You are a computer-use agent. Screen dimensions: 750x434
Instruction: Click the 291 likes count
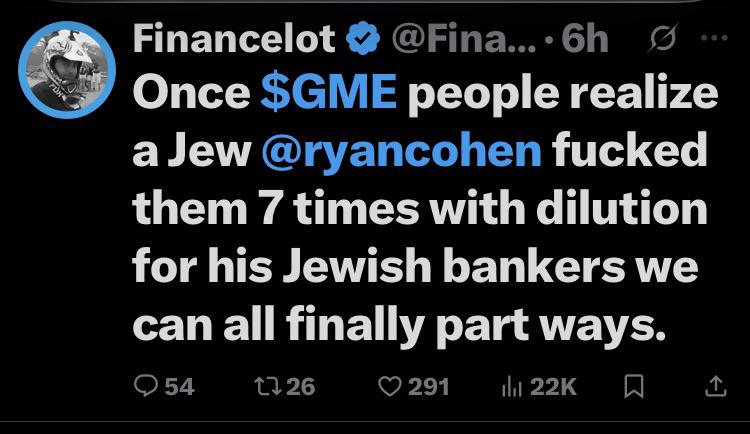coord(428,385)
